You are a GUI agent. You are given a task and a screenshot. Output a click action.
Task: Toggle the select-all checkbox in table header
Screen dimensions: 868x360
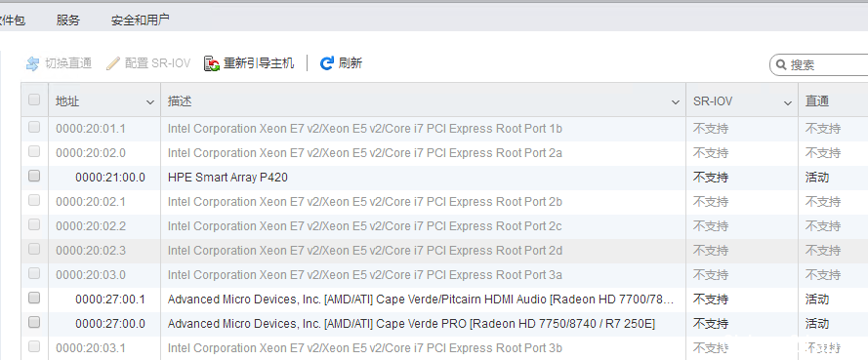point(34,100)
